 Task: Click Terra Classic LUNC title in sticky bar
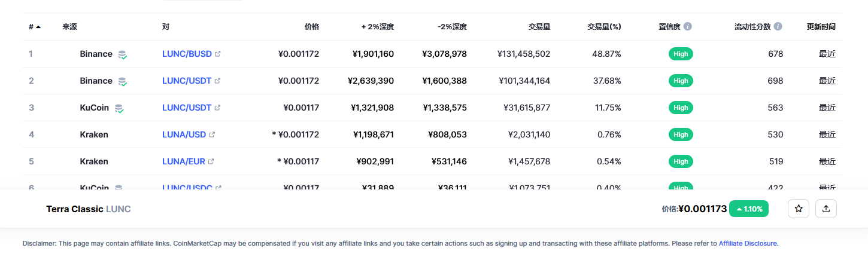pos(89,209)
